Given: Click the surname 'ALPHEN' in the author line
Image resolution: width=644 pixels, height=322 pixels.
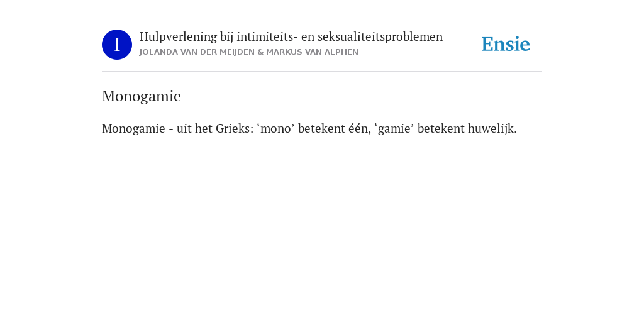Looking at the screenshot, I should pyautogui.click(x=341, y=52).
